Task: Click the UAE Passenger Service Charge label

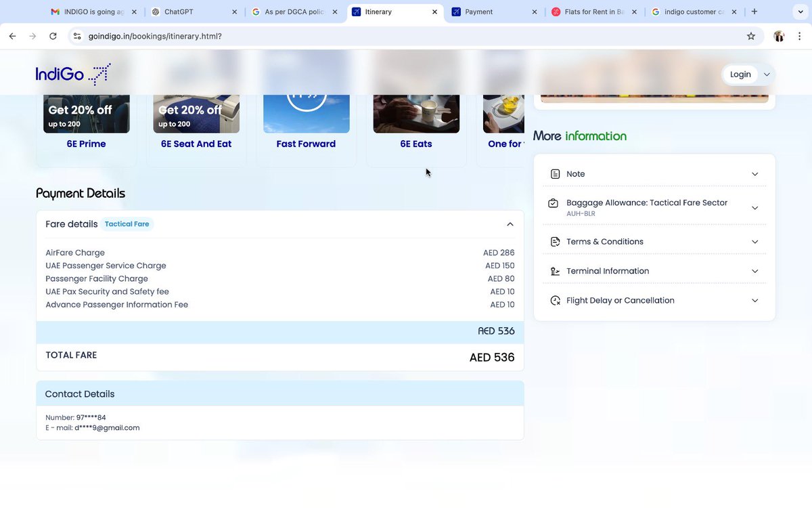Action: point(106,266)
